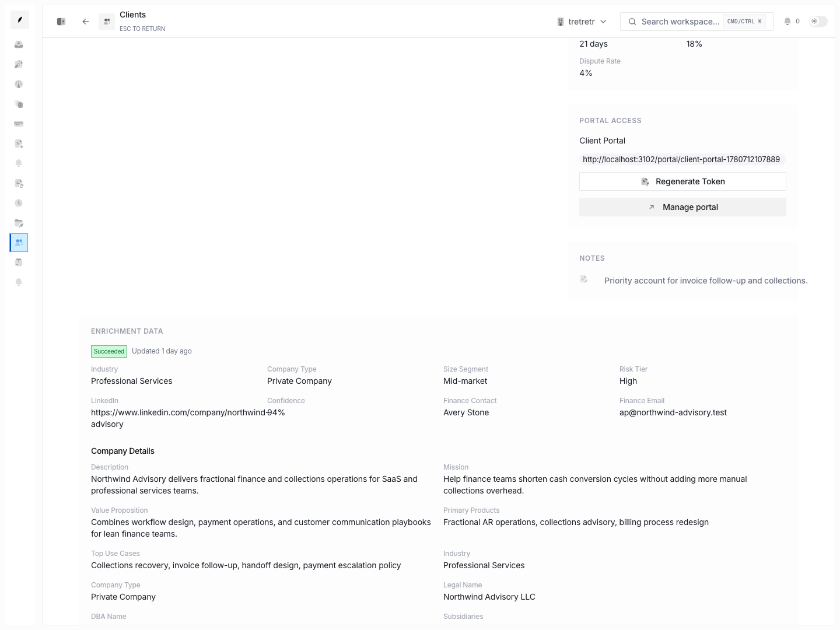Click the PORTAL ACCESS section heading
Image resolution: width=840 pixels, height=630 pixels.
(610, 121)
